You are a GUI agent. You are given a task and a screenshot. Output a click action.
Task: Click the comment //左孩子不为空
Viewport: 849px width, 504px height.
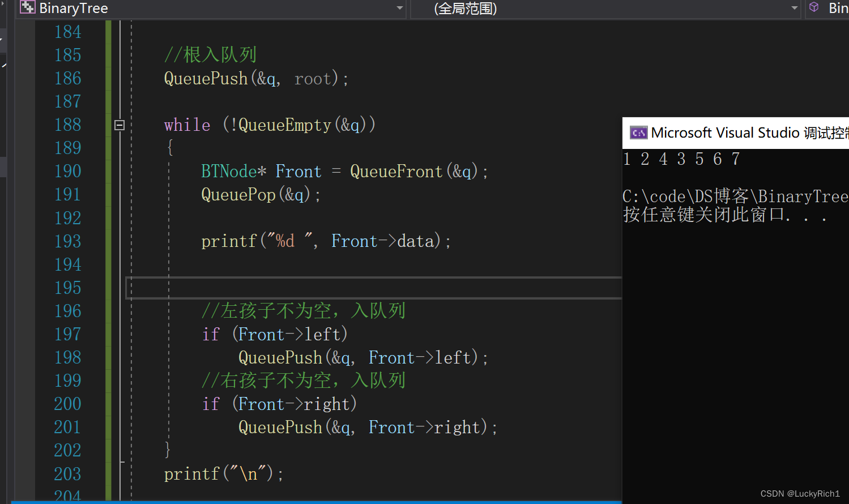pos(304,311)
